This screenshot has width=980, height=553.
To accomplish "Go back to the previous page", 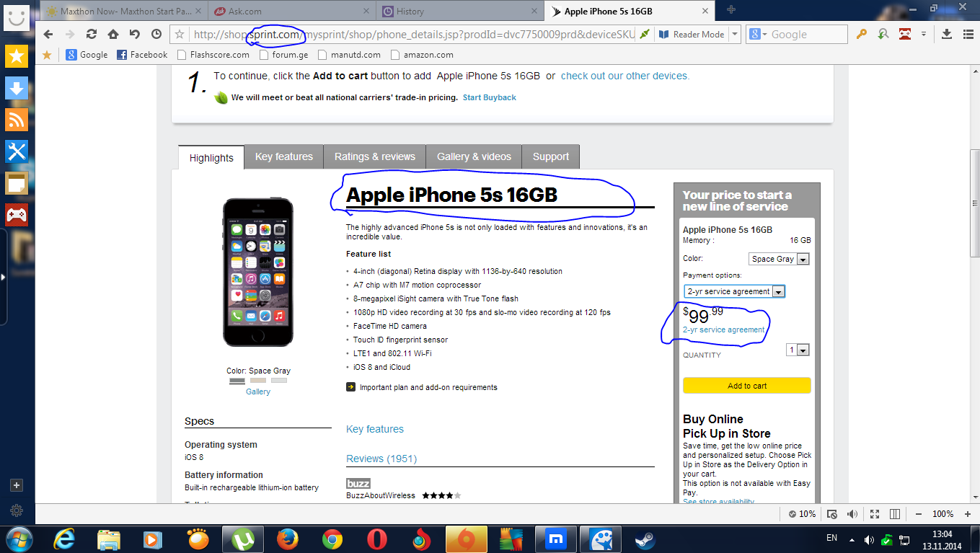I will point(48,34).
